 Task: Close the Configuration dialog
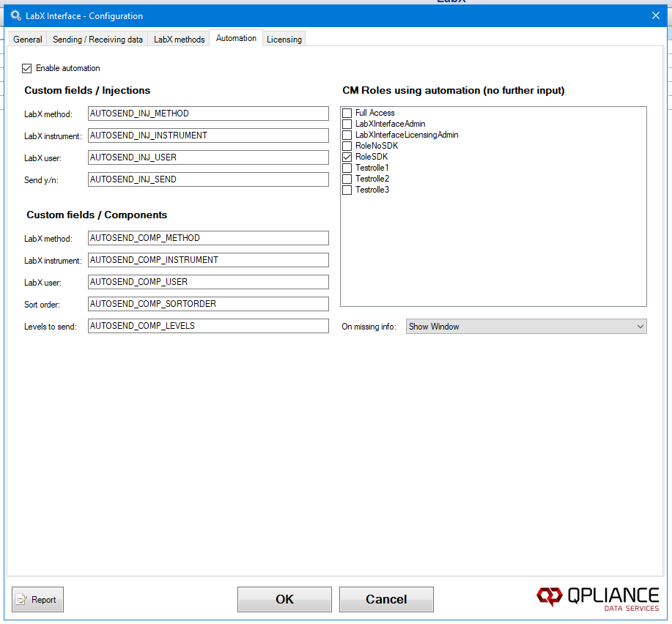656,16
